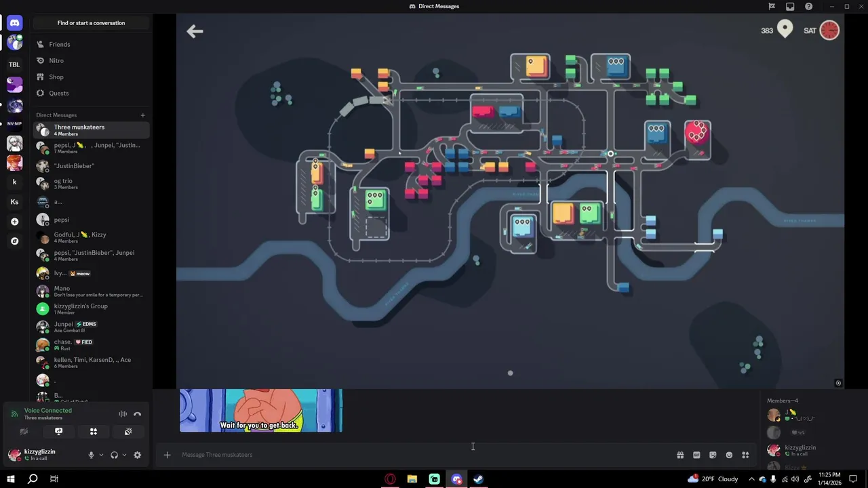Viewport: 868px width, 488px height.
Task: Click the SpongeBob GIF in chat
Action: click(261, 411)
